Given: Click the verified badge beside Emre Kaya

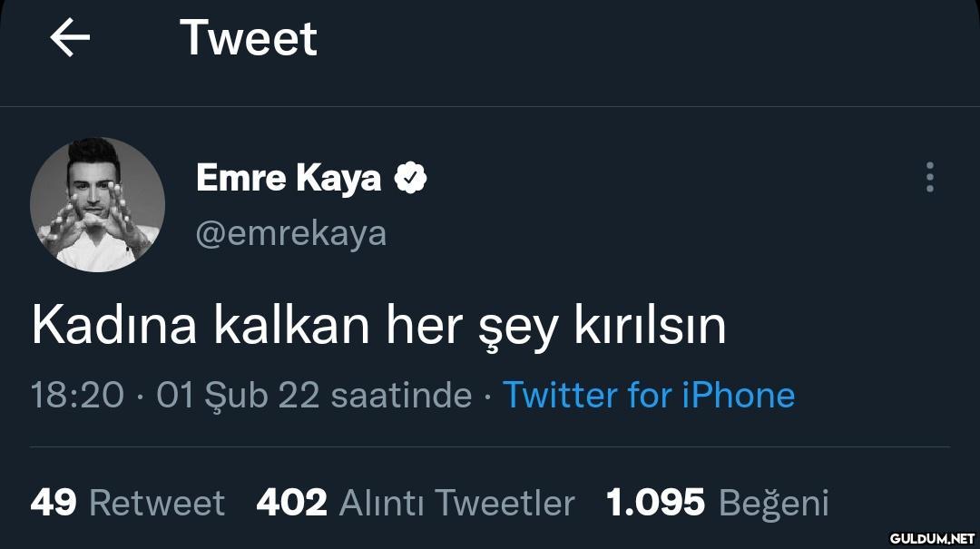Looking at the screenshot, I should [x=410, y=178].
